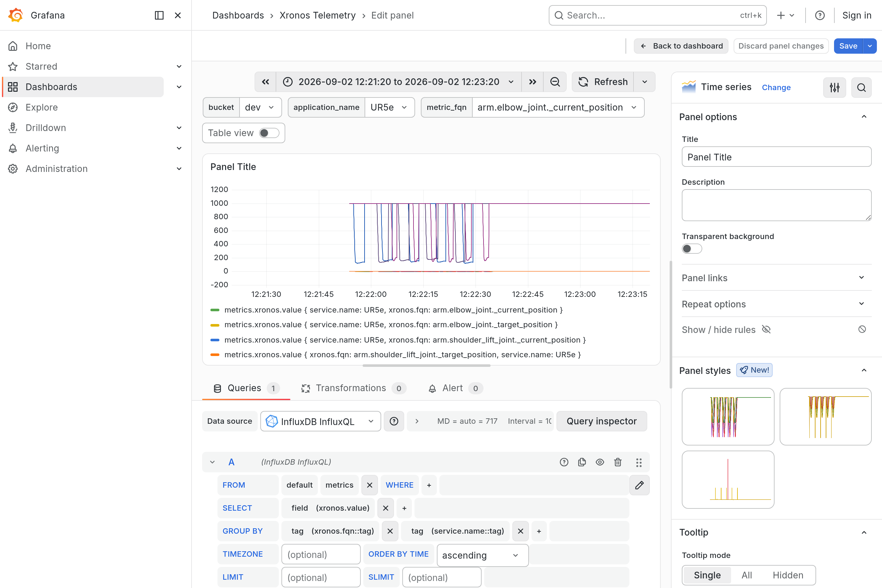Open the bucket dev dropdown

tap(260, 107)
